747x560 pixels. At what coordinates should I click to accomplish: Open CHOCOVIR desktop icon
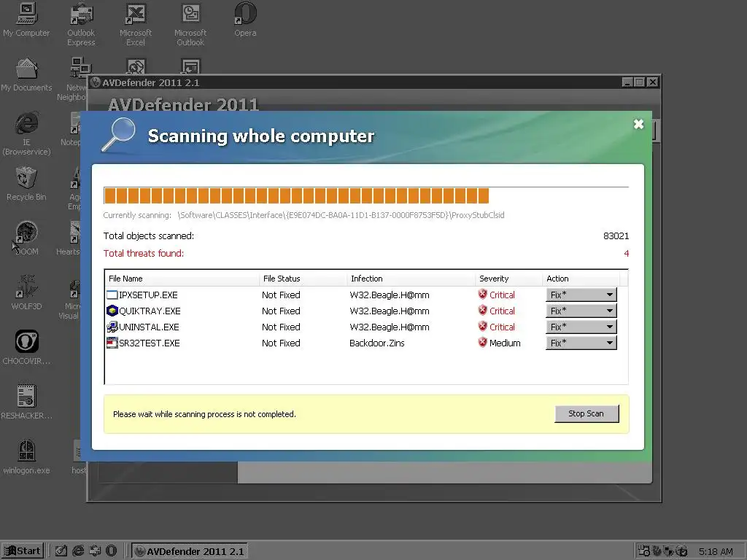coord(26,348)
